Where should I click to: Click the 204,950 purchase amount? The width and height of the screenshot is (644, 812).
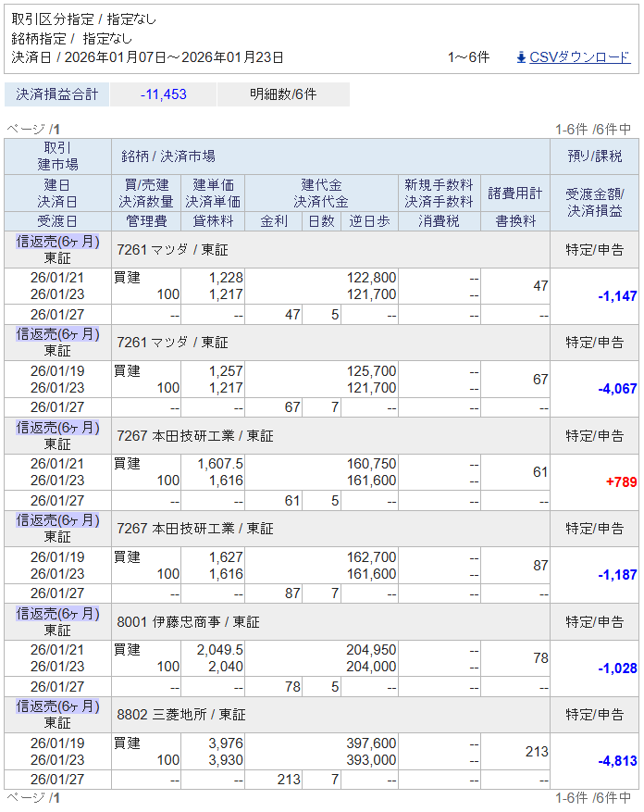coord(371,650)
